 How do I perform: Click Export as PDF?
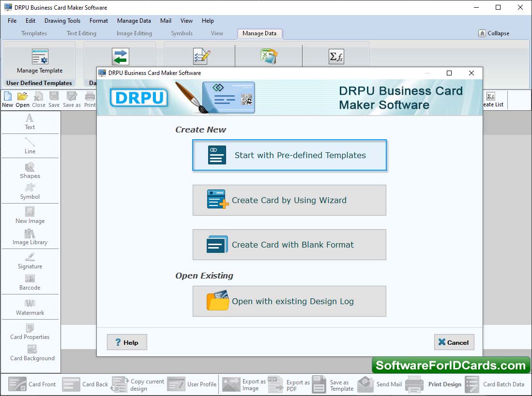pos(289,385)
